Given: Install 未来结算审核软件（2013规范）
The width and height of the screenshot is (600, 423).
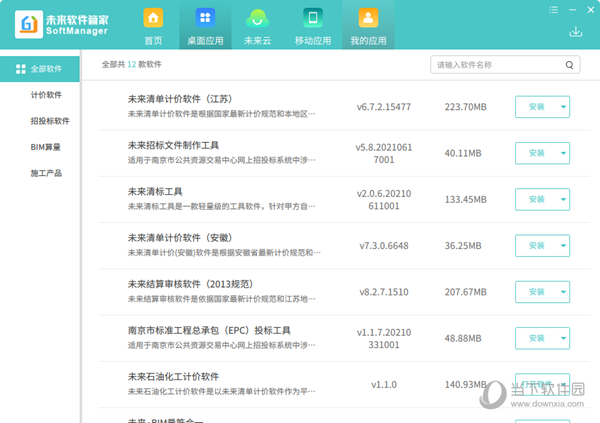Looking at the screenshot, I should (536, 292).
